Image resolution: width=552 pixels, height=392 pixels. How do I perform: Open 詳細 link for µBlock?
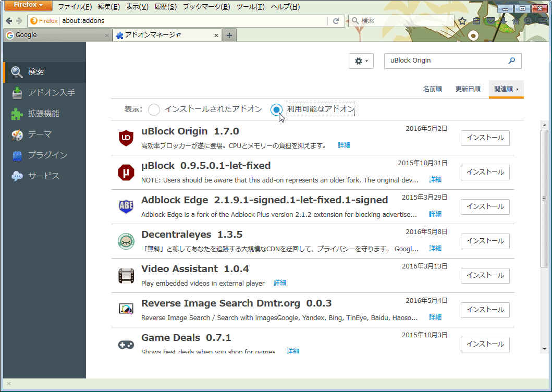pos(435,180)
